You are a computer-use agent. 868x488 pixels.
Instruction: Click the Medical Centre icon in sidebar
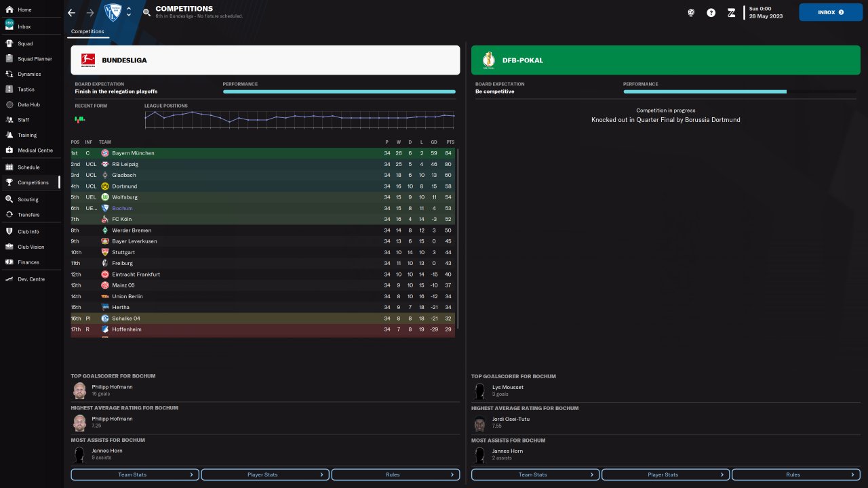[9, 150]
